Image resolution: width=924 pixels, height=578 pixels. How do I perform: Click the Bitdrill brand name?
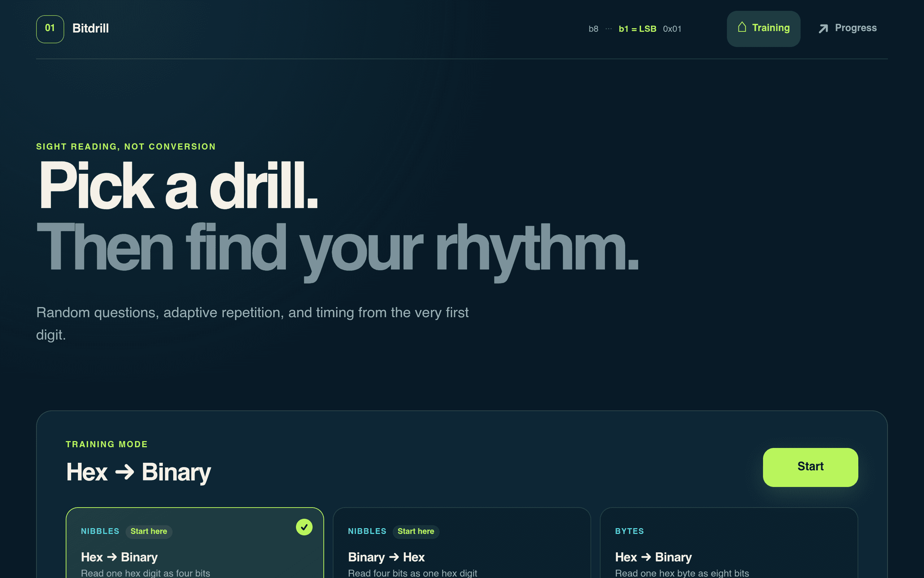[x=91, y=28]
